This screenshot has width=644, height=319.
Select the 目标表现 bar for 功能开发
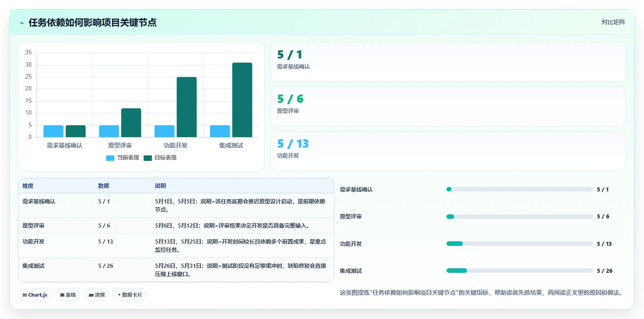point(187,107)
